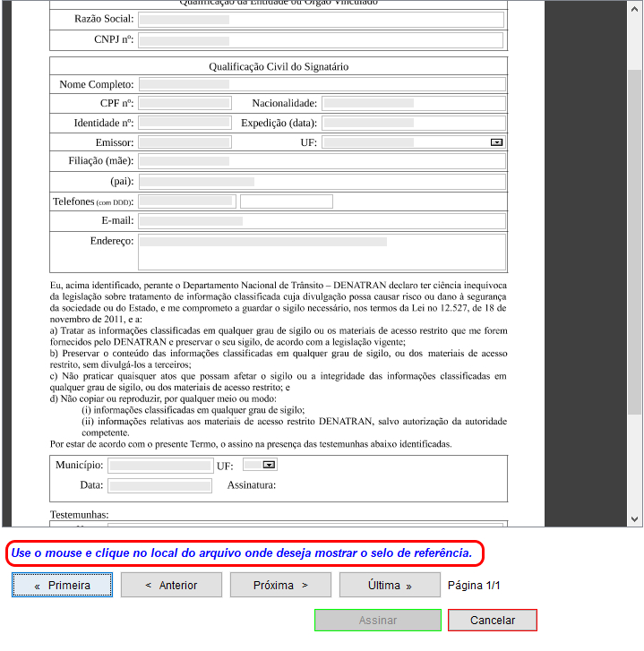The height and width of the screenshot is (651, 644).
Task: Click the Expedição (data) input field
Action: [x=414, y=123]
